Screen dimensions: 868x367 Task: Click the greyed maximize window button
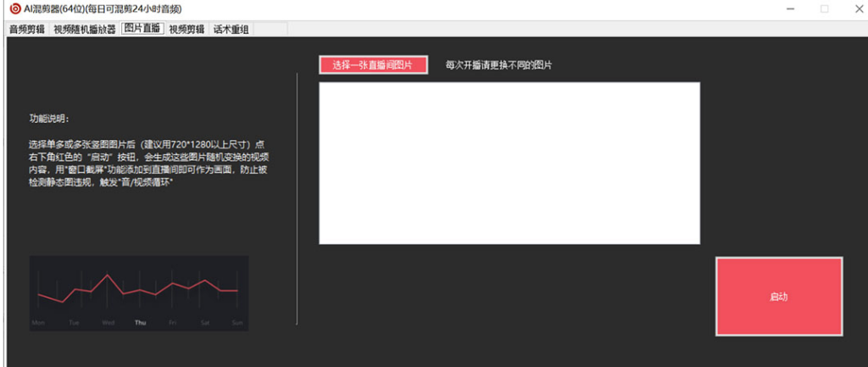(824, 8)
